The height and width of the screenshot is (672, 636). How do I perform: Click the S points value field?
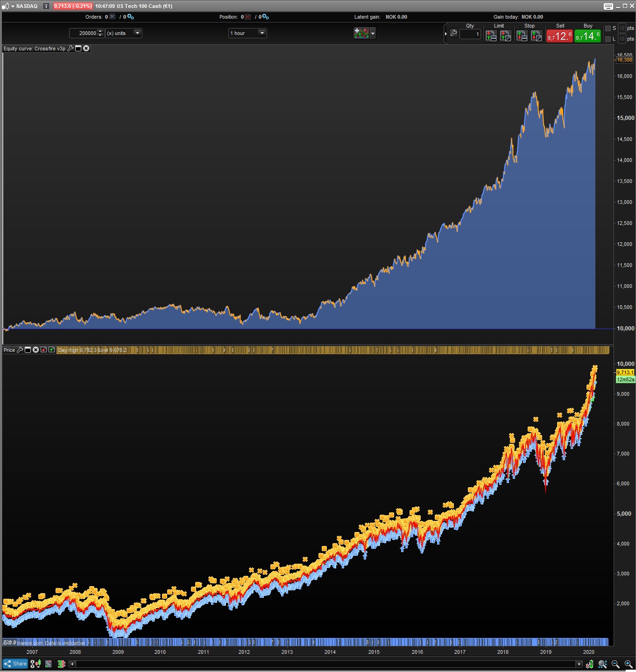(622, 28)
